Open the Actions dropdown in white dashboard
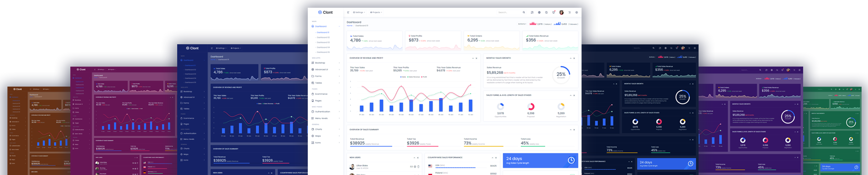 click(x=522, y=24)
